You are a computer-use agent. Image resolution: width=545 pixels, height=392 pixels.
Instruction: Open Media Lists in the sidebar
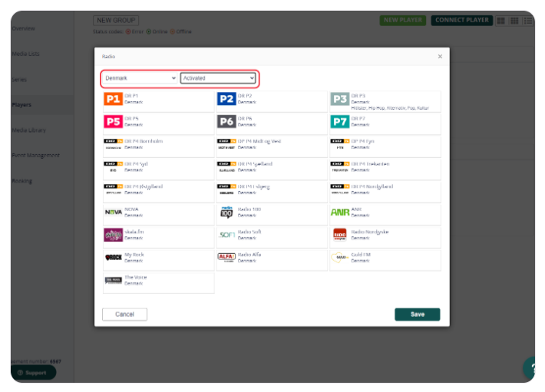26,54
